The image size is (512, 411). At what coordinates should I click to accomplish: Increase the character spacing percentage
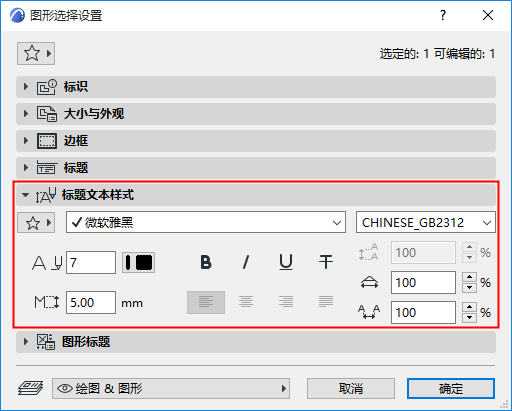[x=470, y=307]
